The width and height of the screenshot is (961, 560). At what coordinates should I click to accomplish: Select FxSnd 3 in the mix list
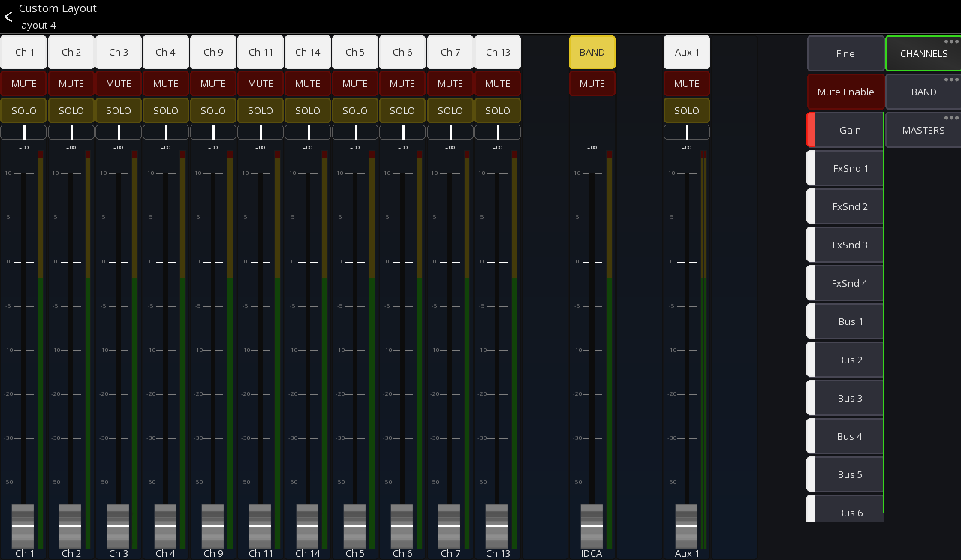pos(845,245)
